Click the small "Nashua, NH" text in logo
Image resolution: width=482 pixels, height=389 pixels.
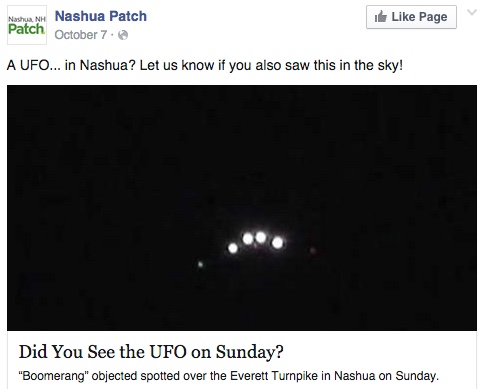point(27,19)
